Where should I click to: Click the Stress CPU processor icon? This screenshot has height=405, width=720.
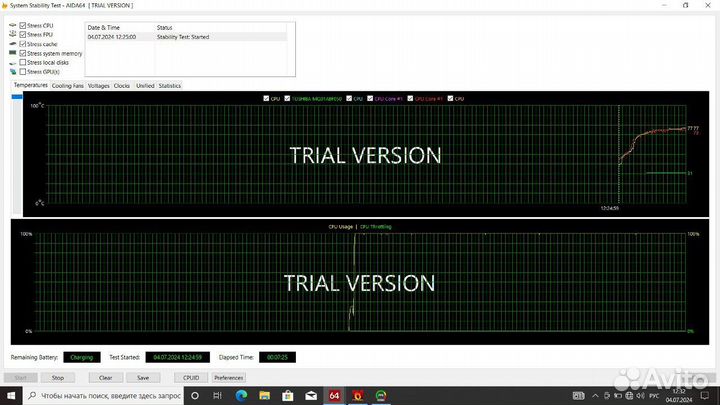click(12, 25)
